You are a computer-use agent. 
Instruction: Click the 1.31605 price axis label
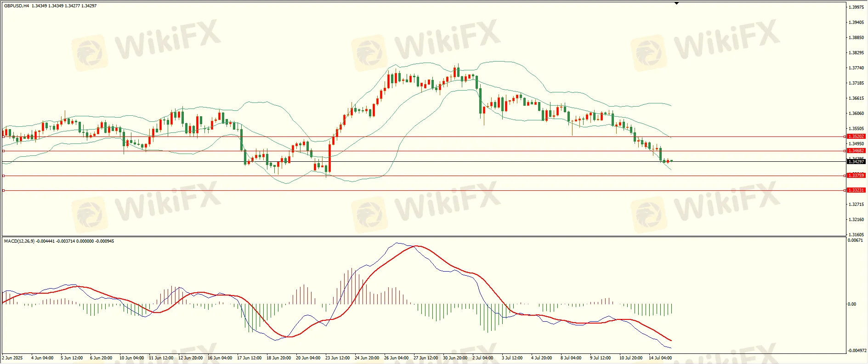[856, 235]
